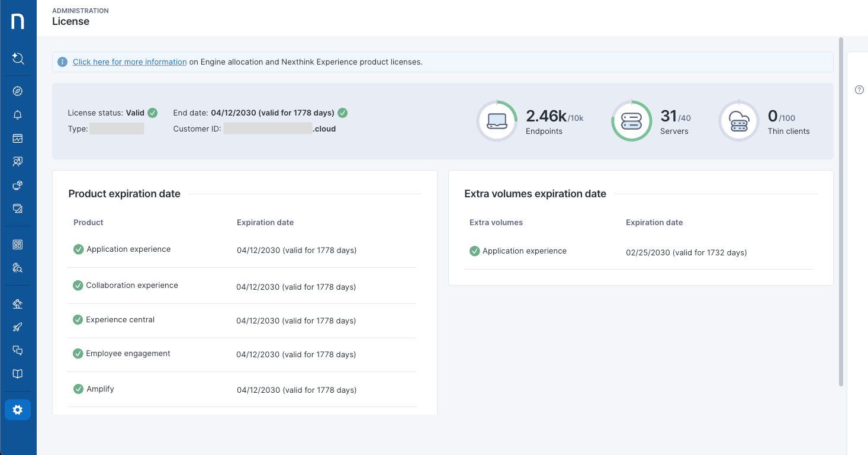Click the grid layout icon in the sidebar
This screenshot has width=868, height=455.
point(18,245)
